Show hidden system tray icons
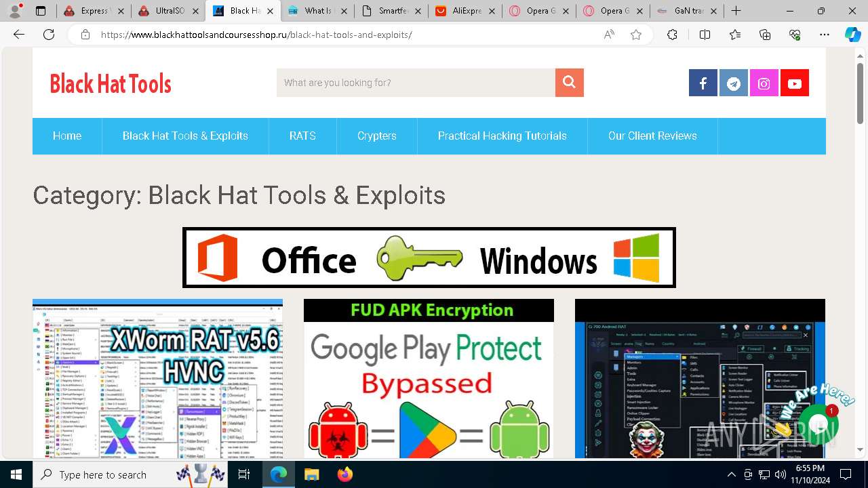The image size is (868, 488). (x=731, y=474)
